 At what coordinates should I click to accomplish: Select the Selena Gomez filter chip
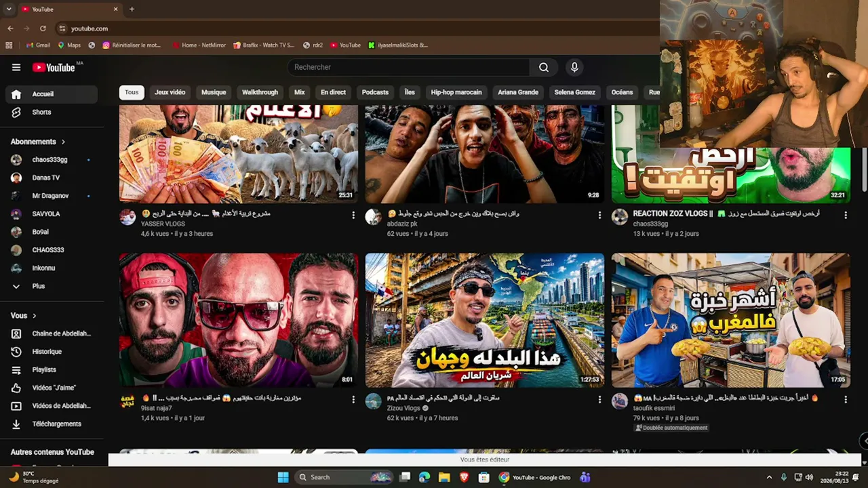[574, 92]
